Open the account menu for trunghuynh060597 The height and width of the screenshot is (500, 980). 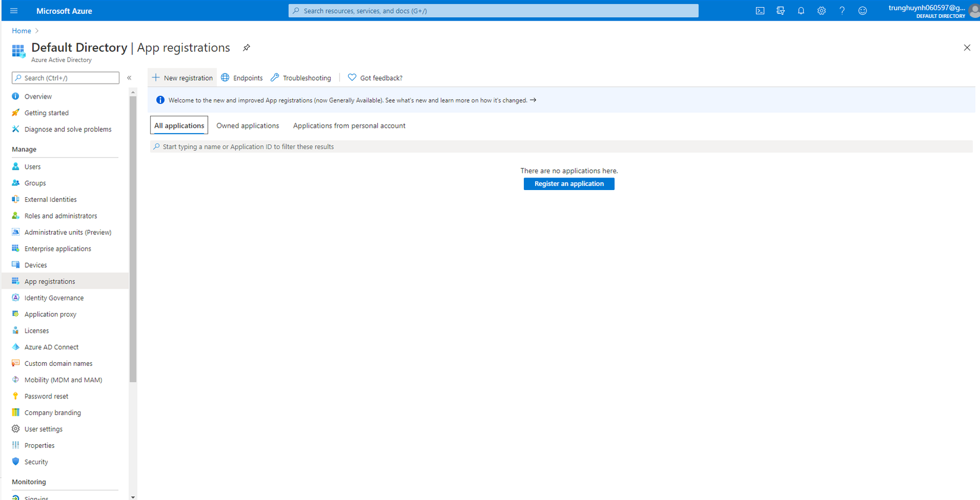point(932,11)
